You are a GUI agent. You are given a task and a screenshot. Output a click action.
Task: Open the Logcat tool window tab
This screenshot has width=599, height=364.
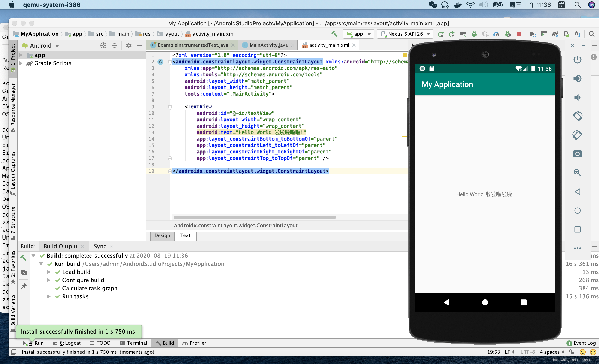[x=67, y=343]
